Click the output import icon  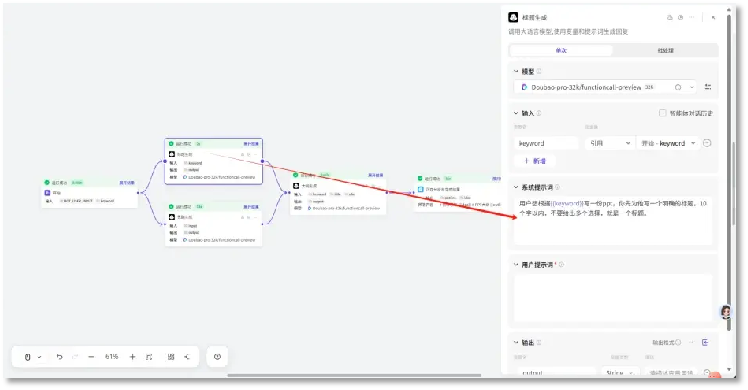(x=705, y=342)
